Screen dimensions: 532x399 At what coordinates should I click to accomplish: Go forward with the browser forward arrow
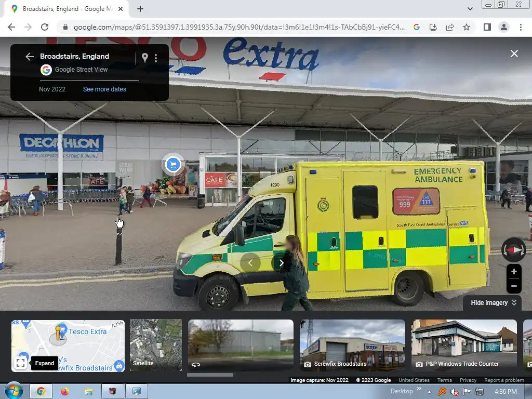point(28,27)
